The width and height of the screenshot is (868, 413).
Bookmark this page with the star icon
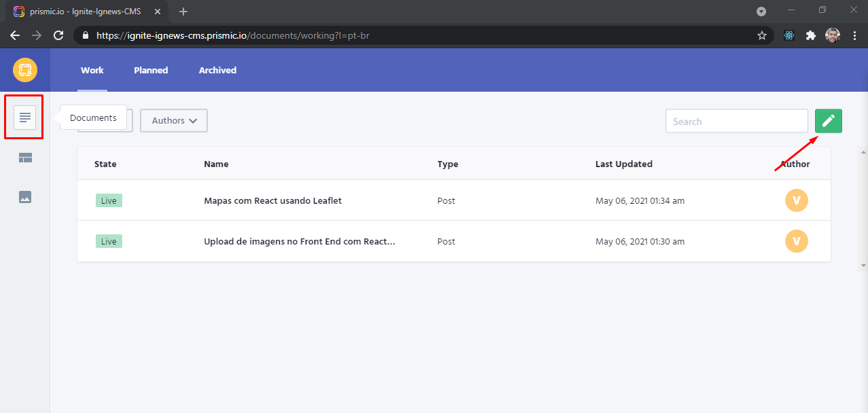pyautogui.click(x=762, y=35)
